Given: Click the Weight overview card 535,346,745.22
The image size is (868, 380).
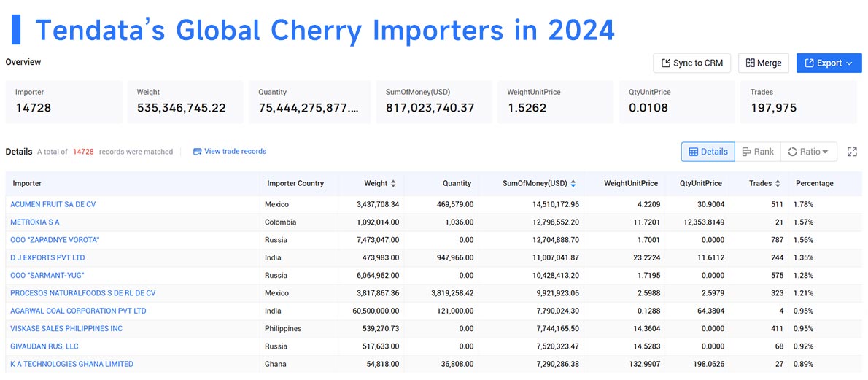Looking at the screenshot, I should tap(185, 102).
